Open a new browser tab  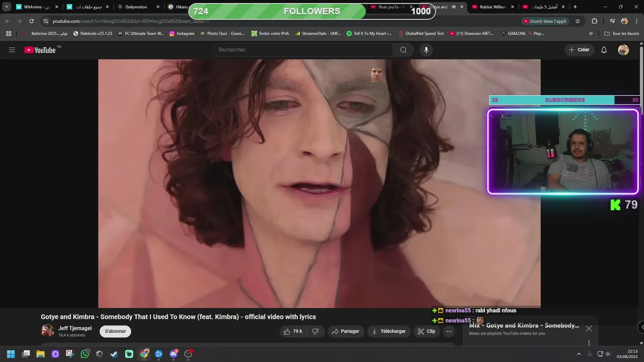(575, 7)
